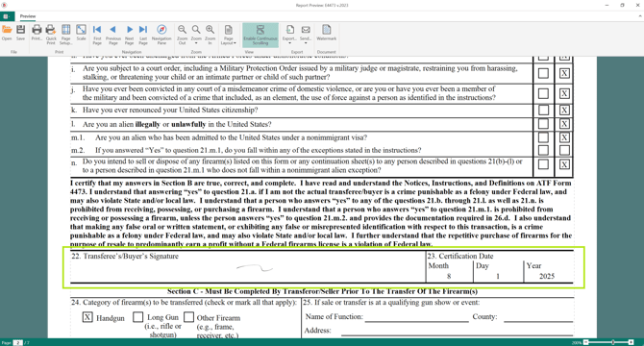Image resolution: width=644 pixels, height=346 pixels.
Task: Click the Month value 8
Action: click(449, 276)
